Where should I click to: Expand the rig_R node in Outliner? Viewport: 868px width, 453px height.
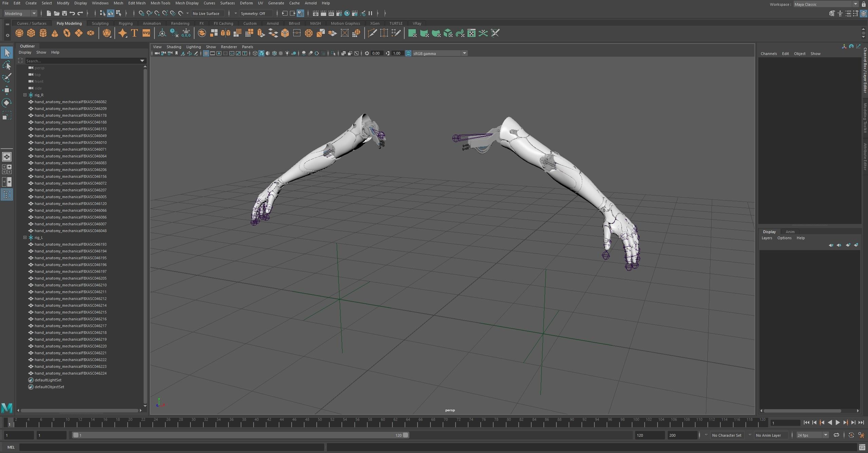click(x=25, y=95)
